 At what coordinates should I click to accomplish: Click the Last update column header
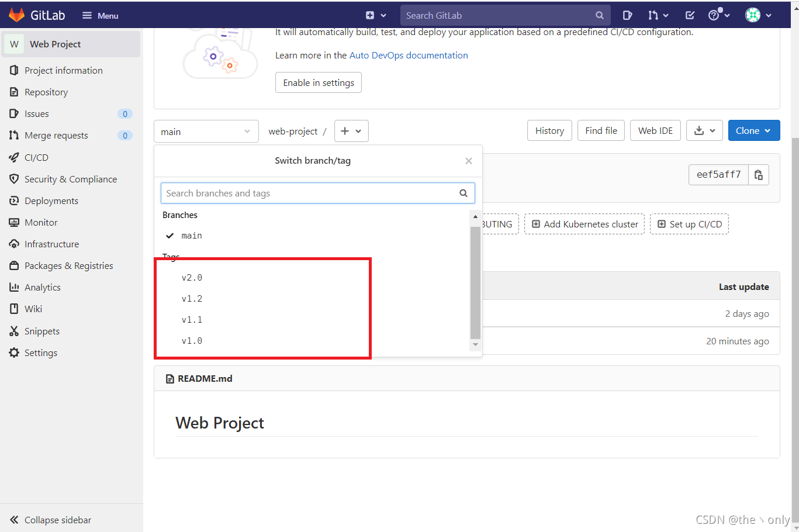(744, 286)
